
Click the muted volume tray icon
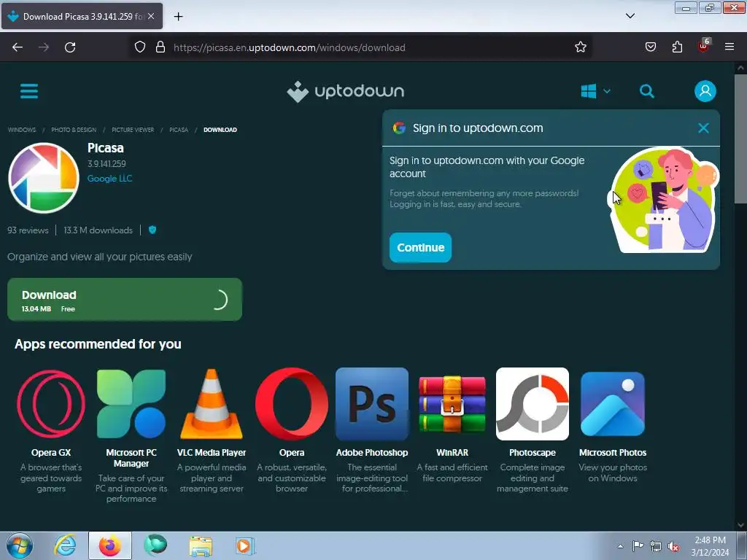point(673,547)
